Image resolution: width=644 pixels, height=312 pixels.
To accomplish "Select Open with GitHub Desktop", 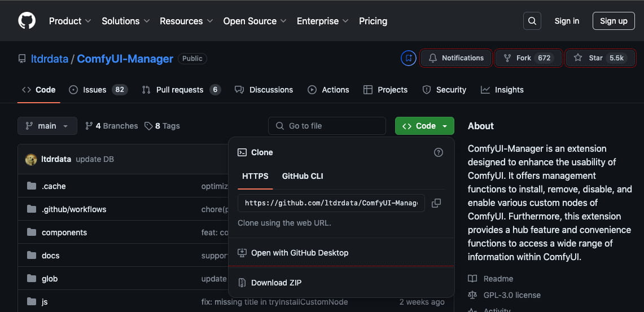I will [299, 253].
